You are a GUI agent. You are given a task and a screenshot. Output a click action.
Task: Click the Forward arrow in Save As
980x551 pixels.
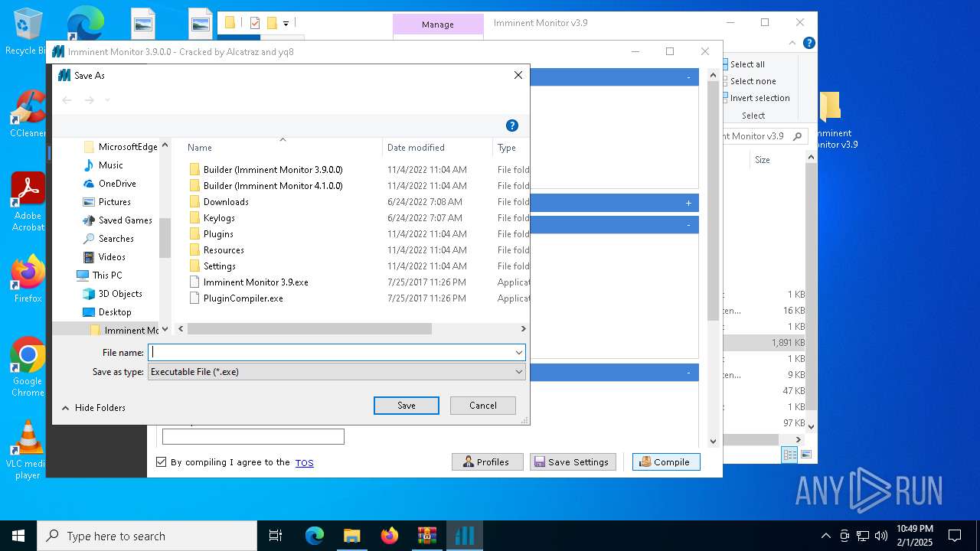(89, 100)
